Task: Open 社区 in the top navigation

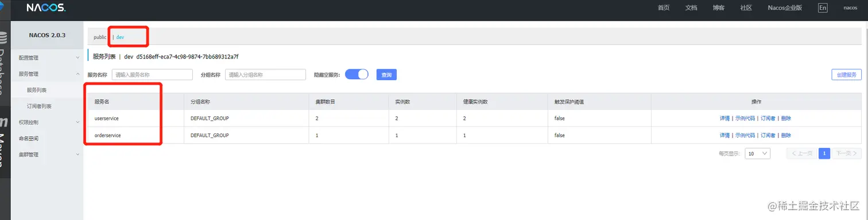Action: (746, 8)
